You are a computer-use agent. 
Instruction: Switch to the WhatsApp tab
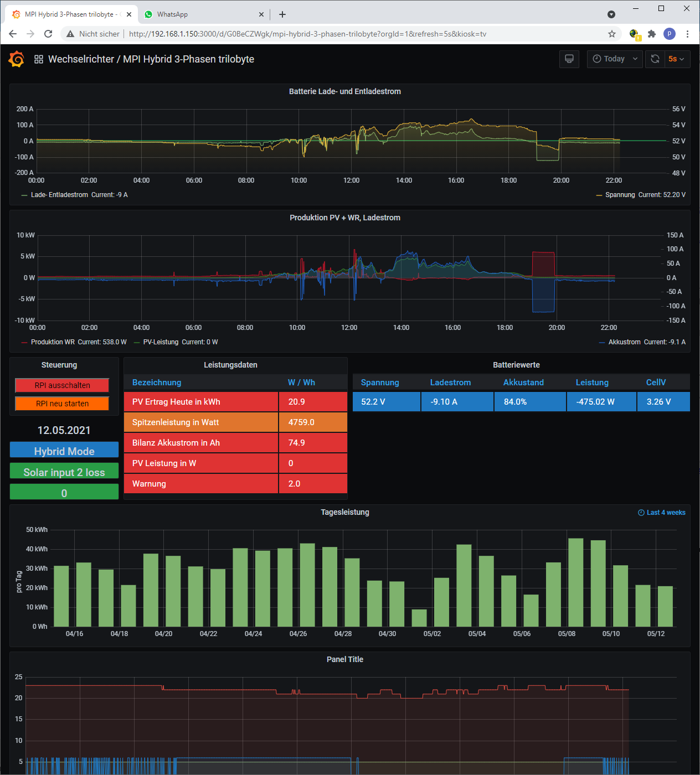click(172, 14)
